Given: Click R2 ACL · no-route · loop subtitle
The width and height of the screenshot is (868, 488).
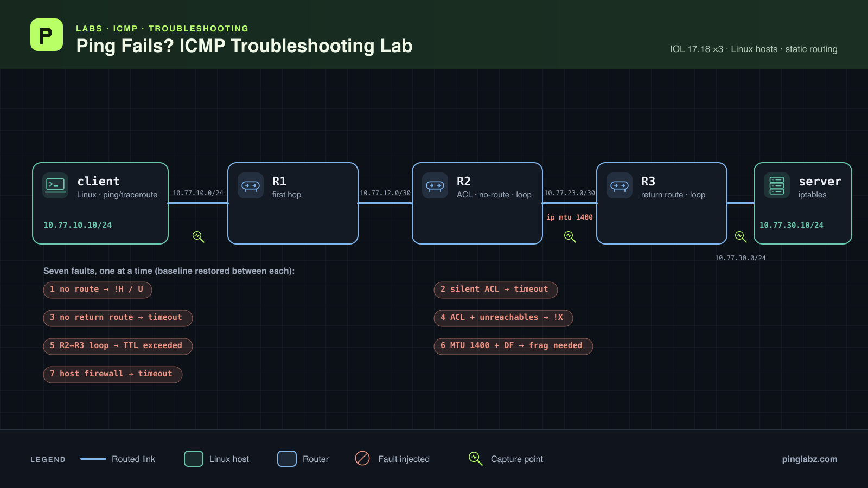Looking at the screenshot, I should click(x=494, y=195).
